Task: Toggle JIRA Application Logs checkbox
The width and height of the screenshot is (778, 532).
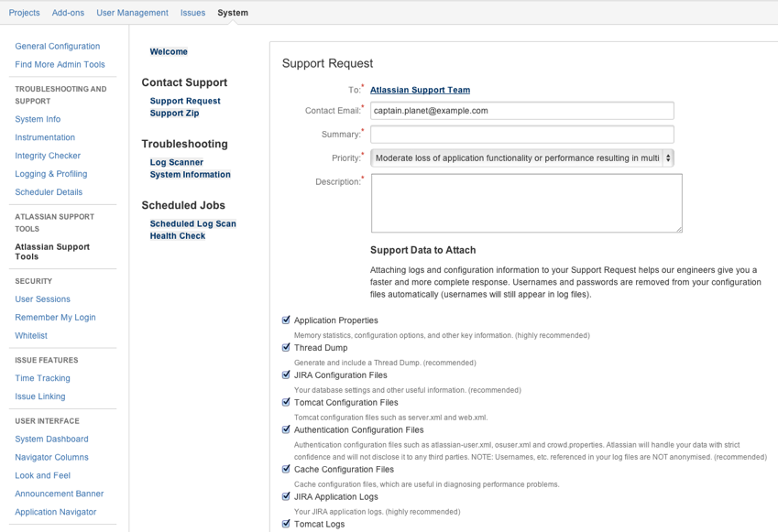Action: [x=286, y=497]
